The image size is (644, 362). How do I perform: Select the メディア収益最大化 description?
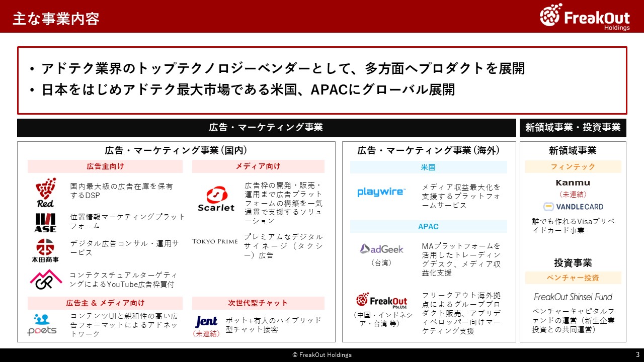pyautogui.click(x=461, y=196)
